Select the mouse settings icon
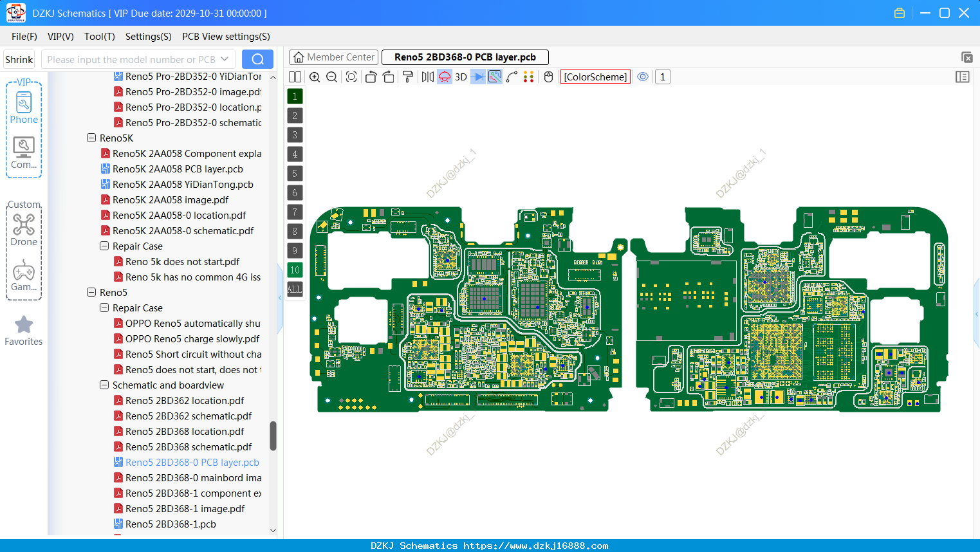Image resolution: width=980 pixels, height=552 pixels. (548, 77)
